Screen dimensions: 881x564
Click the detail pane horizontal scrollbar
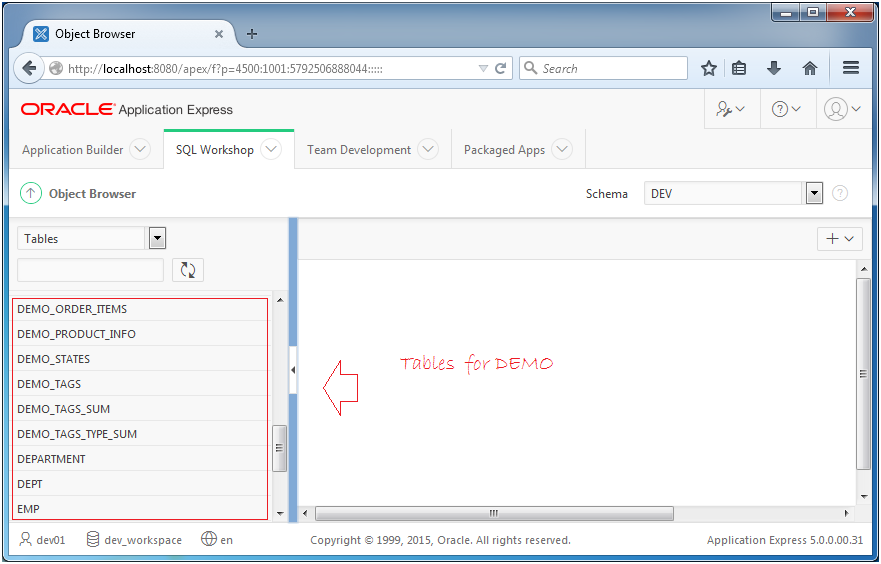pyautogui.click(x=494, y=513)
